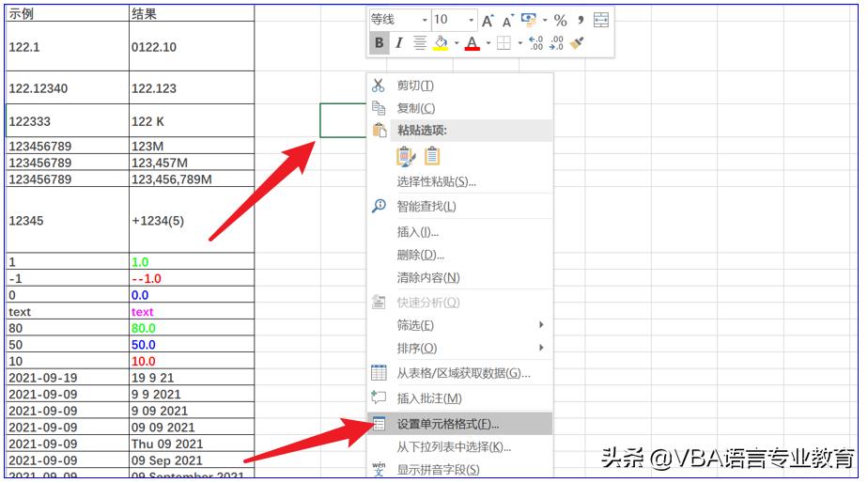868x483 pixels.
Task: Select cell containing 122.12340
Action: tap(68, 88)
